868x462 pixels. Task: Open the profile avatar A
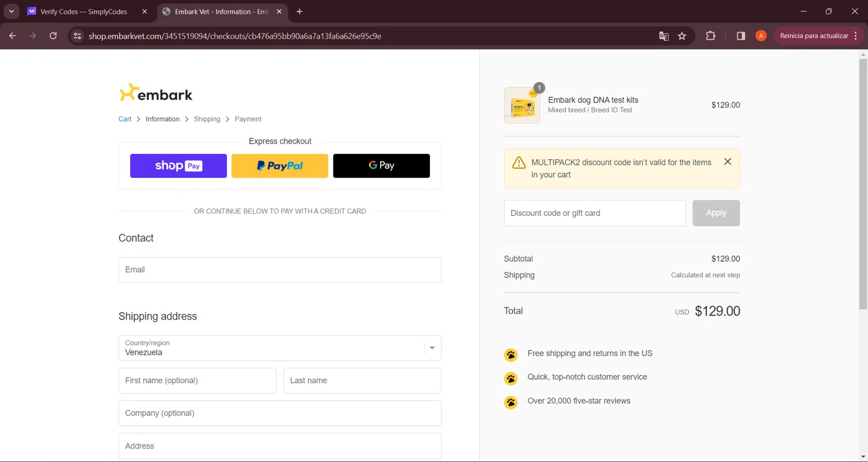click(761, 36)
